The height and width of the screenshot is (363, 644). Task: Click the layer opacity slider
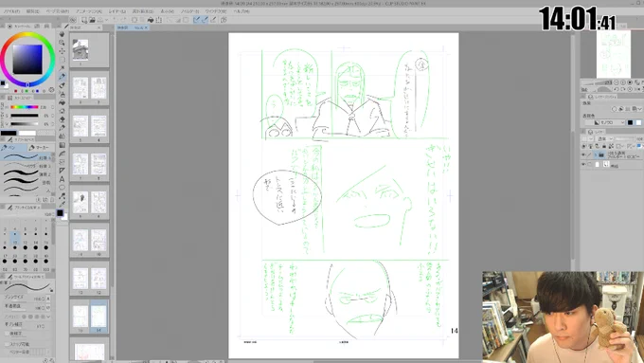(624, 139)
